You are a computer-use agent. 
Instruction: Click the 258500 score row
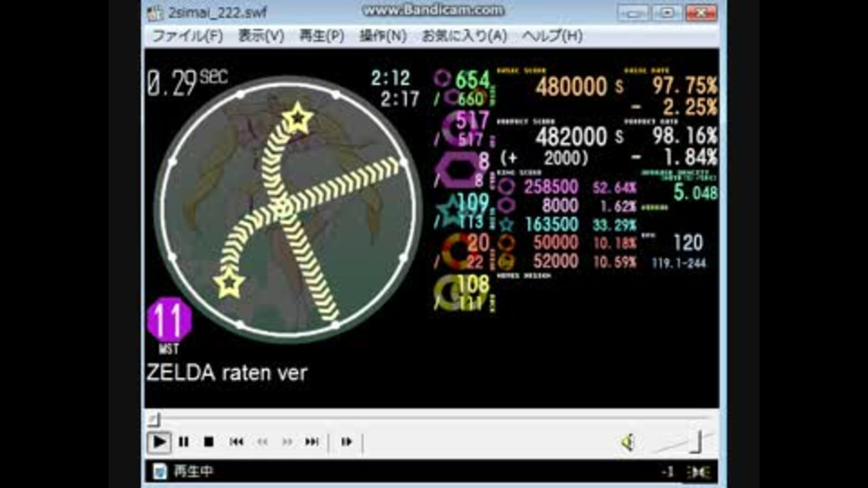566,187
